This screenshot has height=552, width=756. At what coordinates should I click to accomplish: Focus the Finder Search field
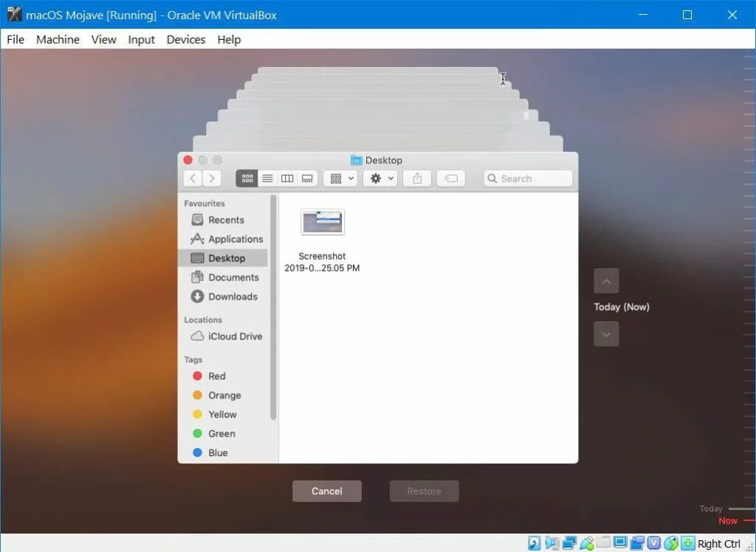point(528,179)
